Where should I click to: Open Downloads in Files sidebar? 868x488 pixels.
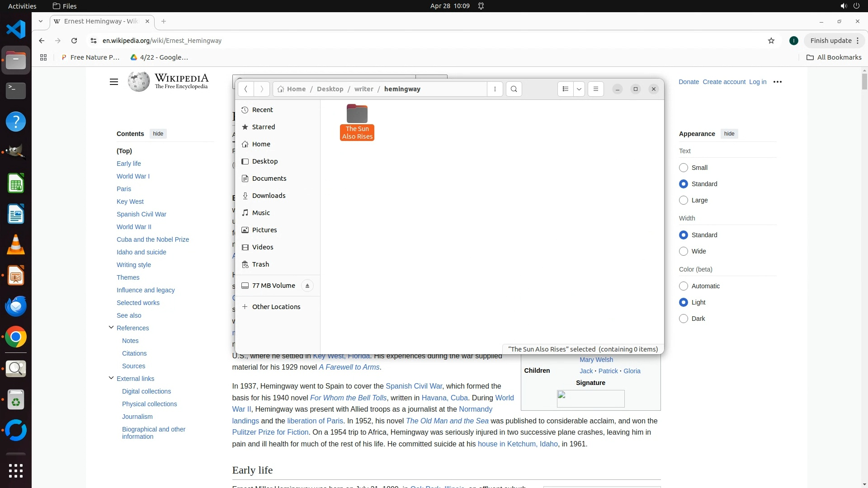[x=269, y=196]
